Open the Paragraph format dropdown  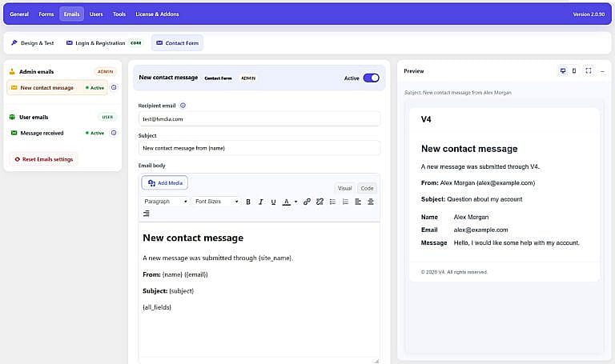coord(165,202)
